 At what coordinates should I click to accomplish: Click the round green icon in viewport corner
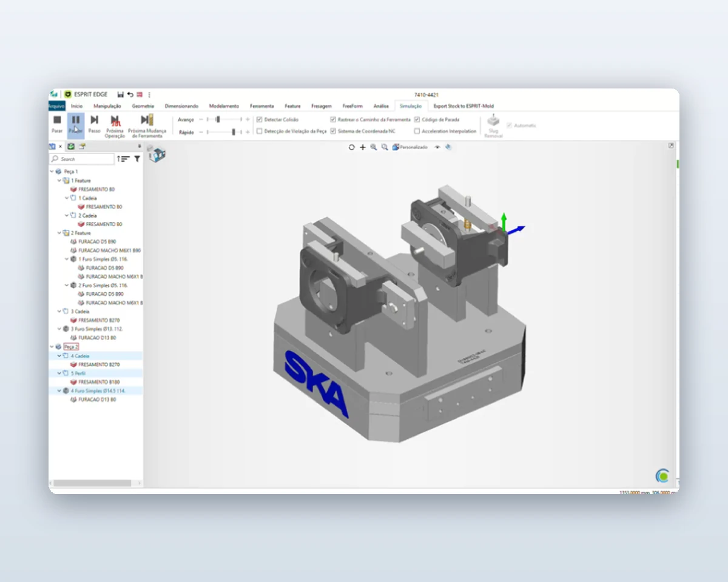[x=662, y=476]
